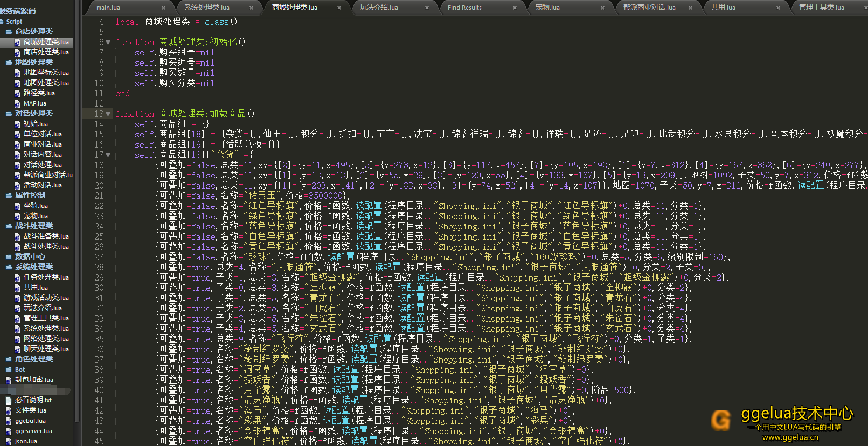Close the active 商城处理类.lua tab

[x=339, y=8]
